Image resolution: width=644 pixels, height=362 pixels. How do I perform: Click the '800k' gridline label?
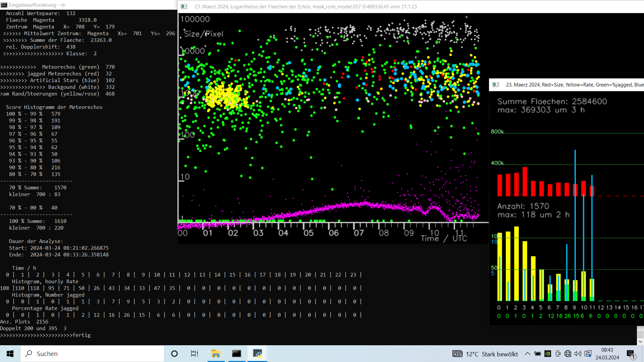[497, 132]
